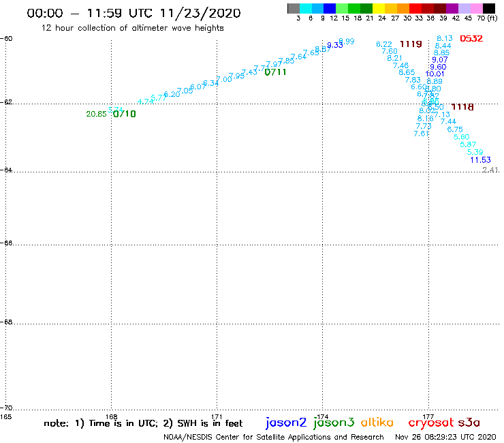
Task: Click the cyan swatch in the color legend
Action: (x=306, y=8)
